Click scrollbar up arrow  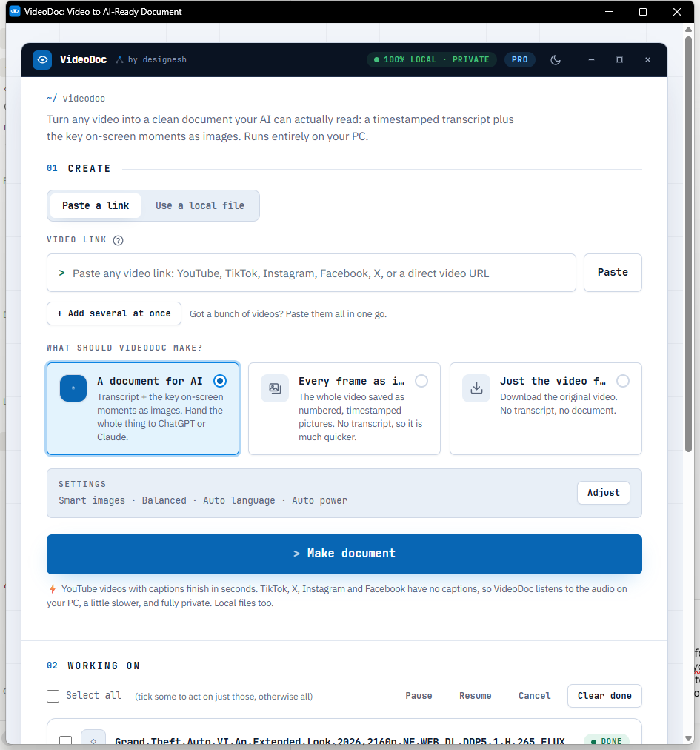[689, 30]
